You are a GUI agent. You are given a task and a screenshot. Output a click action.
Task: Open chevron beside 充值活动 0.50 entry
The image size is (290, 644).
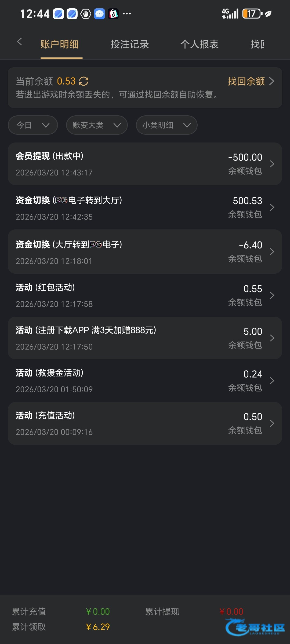(x=272, y=423)
